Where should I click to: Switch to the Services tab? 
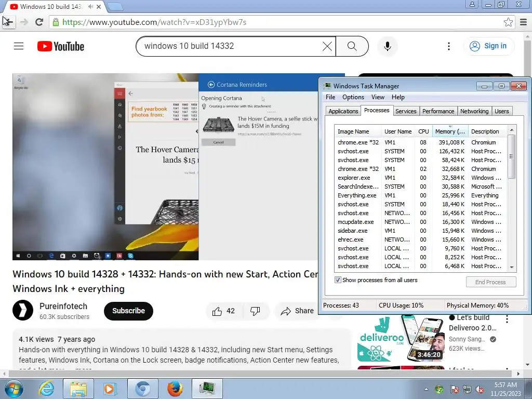[406, 111]
